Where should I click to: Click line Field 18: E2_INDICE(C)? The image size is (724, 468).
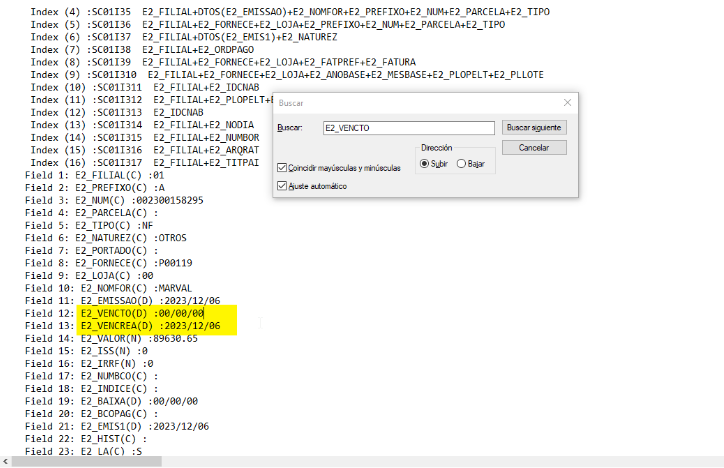pos(91,389)
